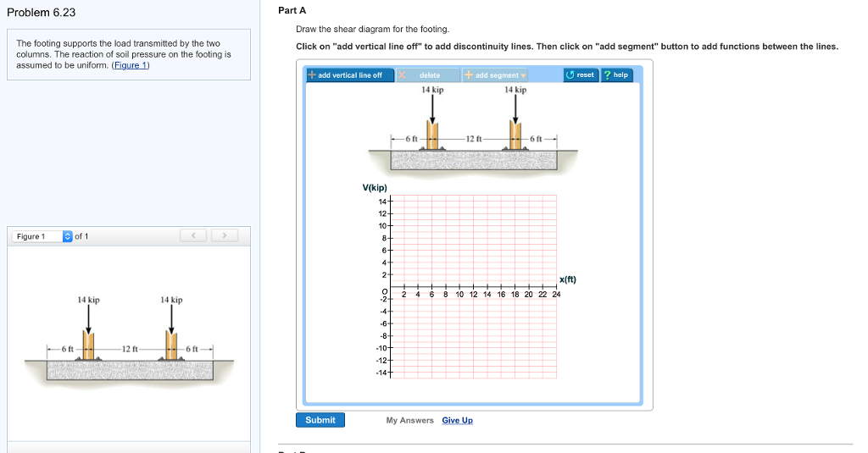
Task: Click the left 14 kip column in diagram
Action: point(432,134)
